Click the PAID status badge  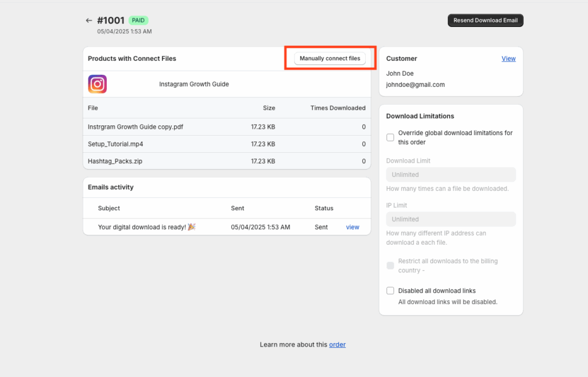[138, 21]
